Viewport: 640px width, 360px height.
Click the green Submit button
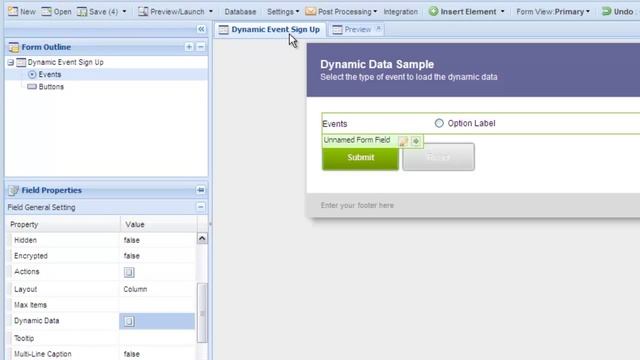(360, 158)
